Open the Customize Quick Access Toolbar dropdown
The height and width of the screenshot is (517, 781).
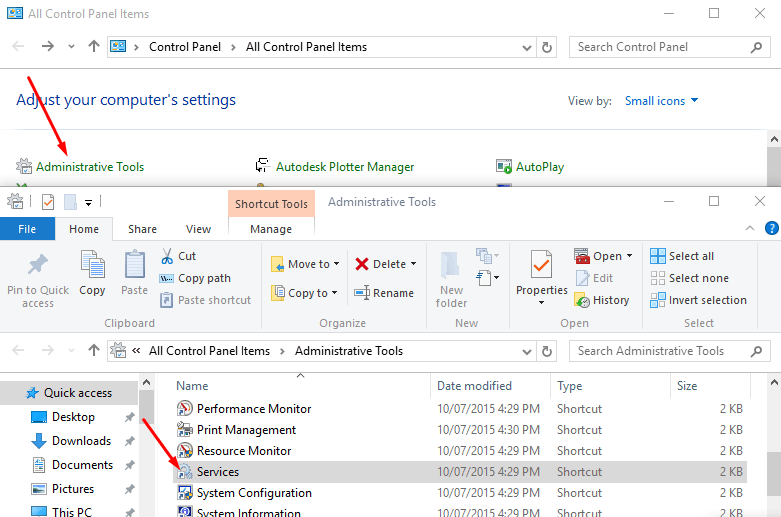click(x=88, y=203)
